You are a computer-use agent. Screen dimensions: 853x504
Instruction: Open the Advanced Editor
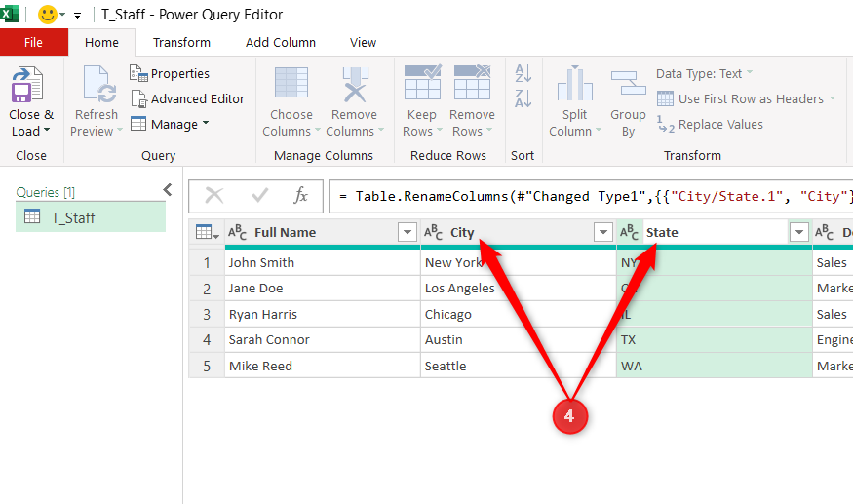(x=188, y=99)
